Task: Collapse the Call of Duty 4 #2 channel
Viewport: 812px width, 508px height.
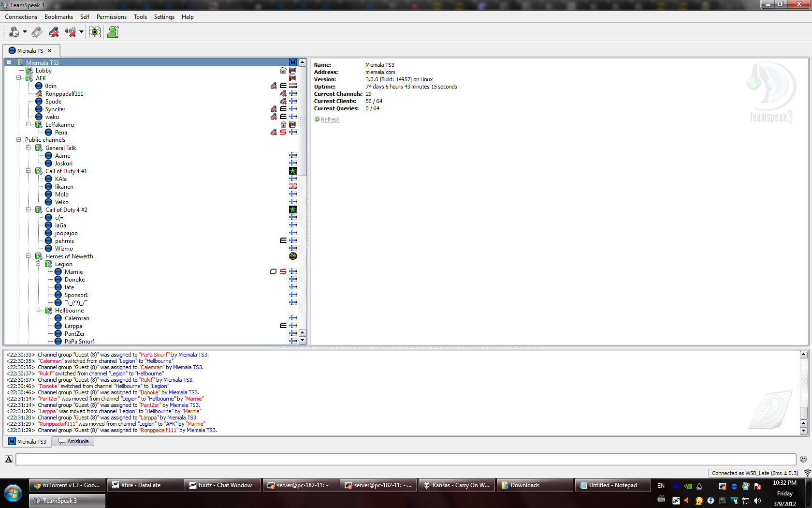Action: (x=29, y=209)
